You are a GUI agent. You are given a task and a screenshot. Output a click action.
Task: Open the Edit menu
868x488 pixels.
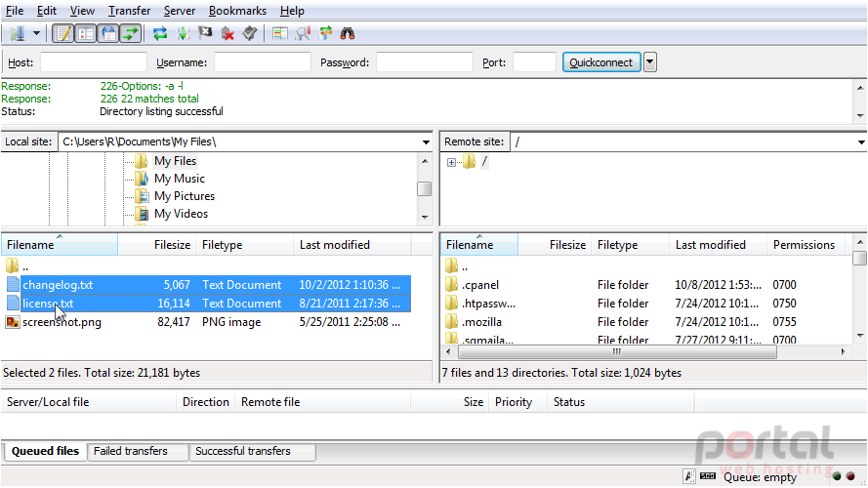click(x=47, y=11)
